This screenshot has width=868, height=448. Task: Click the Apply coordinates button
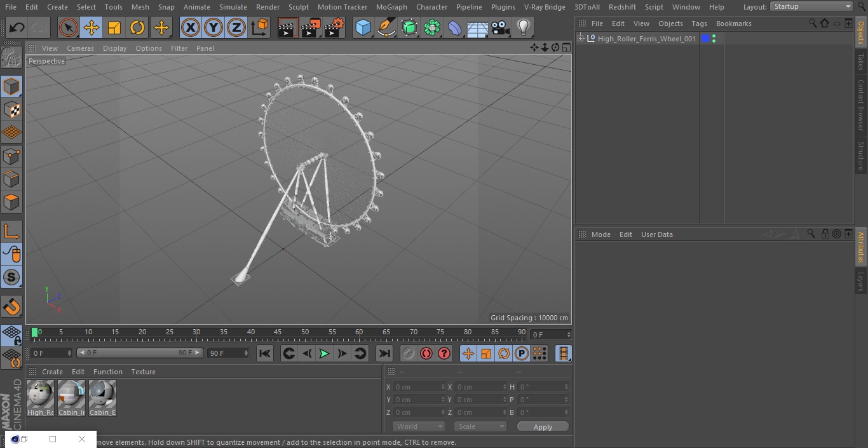543,427
